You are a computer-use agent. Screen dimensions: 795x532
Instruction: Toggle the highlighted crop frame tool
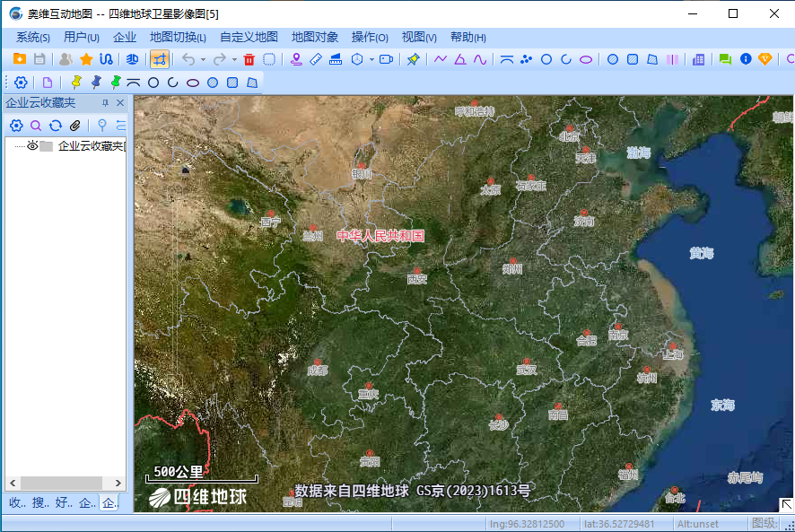click(x=159, y=59)
